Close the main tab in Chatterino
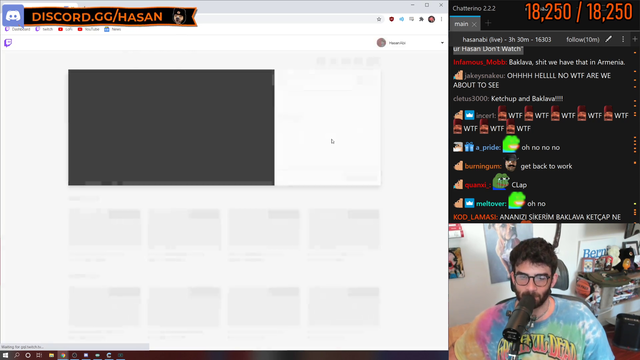 (474, 24)
